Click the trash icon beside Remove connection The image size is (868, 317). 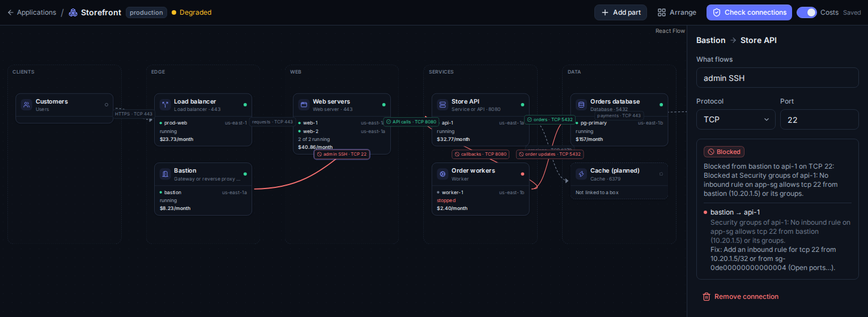pyautogui.click(x=707, y=297)
